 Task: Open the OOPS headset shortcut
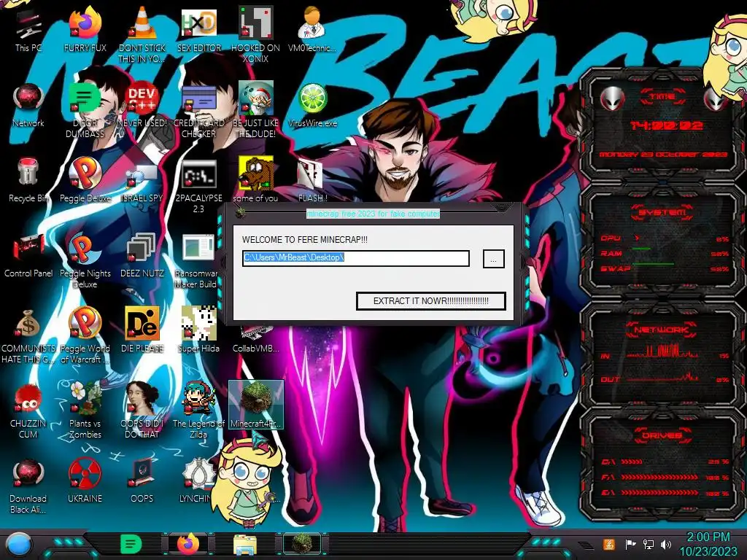point(142,481)
